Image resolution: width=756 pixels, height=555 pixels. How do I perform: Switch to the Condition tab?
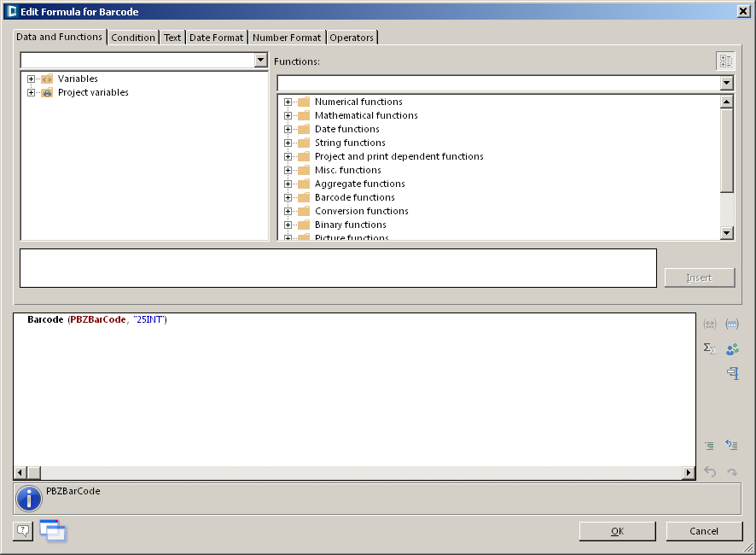133,38
